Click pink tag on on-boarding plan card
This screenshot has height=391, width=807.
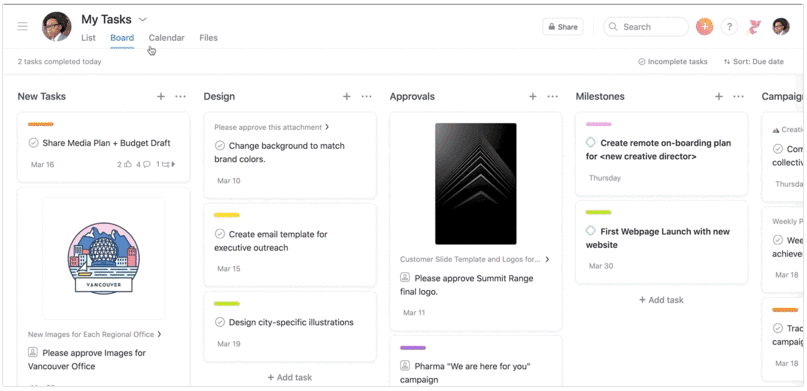point(599,124)
